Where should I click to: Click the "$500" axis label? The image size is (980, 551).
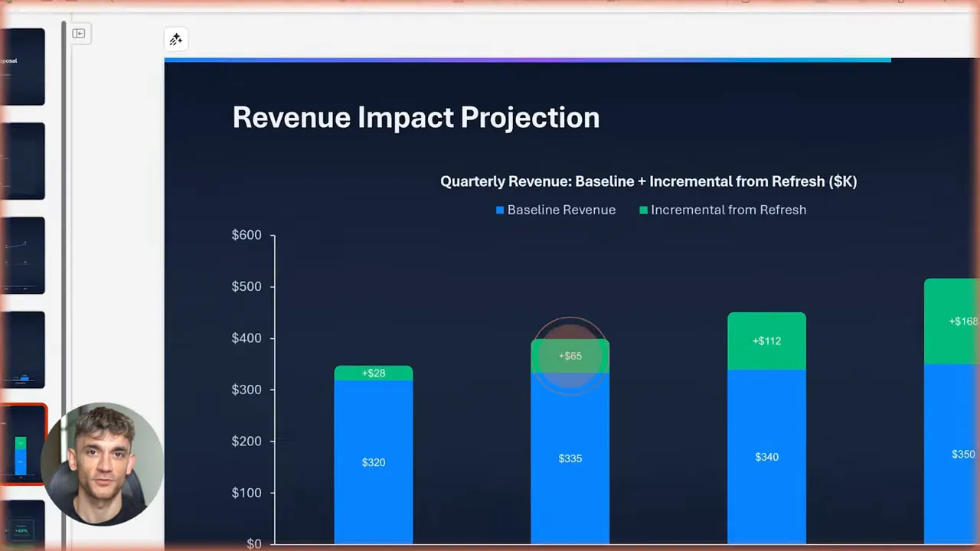[x=247, y=286]
